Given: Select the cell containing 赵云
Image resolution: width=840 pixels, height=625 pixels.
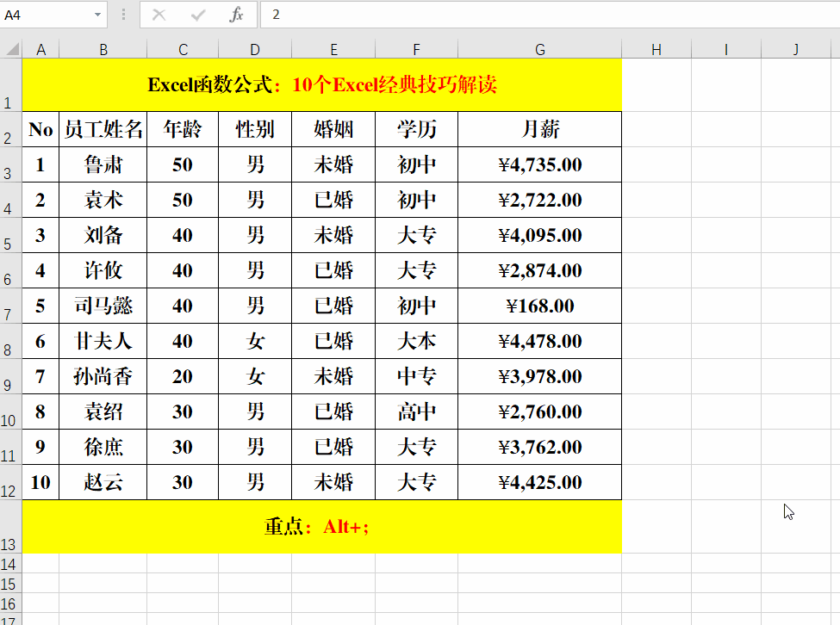Looking at the screenshot, I should pos(103,482).
